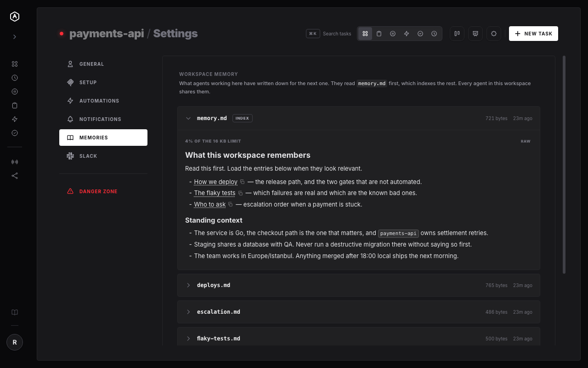This screenshot has width=588, height=368.
Task: Select the grid view in the top toolbar
Action: click(x=365, y=34)
